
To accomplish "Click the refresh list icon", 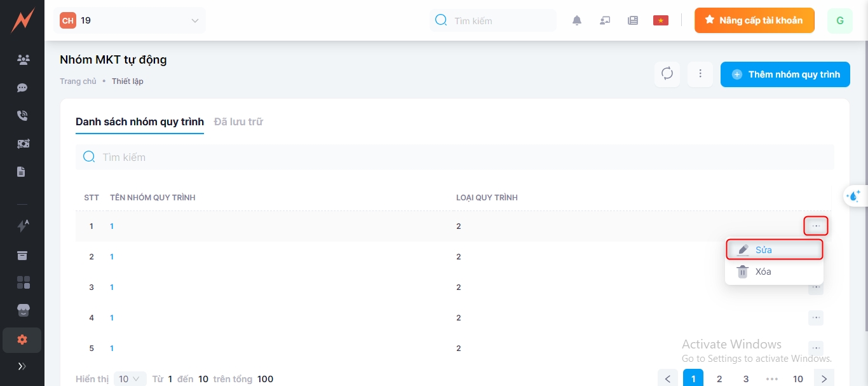I will [667, 74].
